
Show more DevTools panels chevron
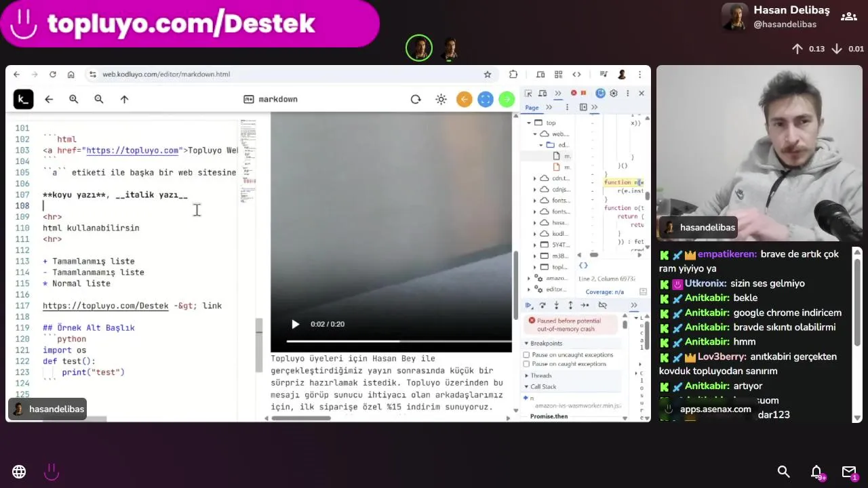[558, 94]
